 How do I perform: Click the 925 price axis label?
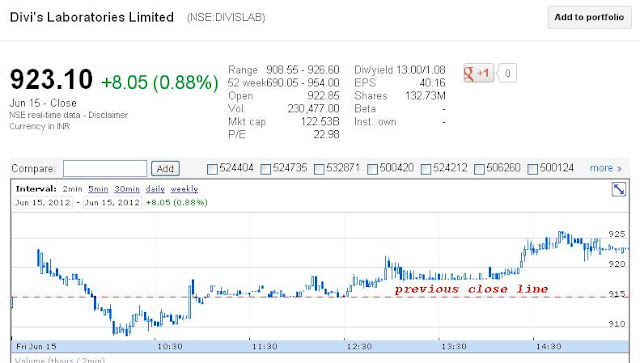(x=617, y=234)
